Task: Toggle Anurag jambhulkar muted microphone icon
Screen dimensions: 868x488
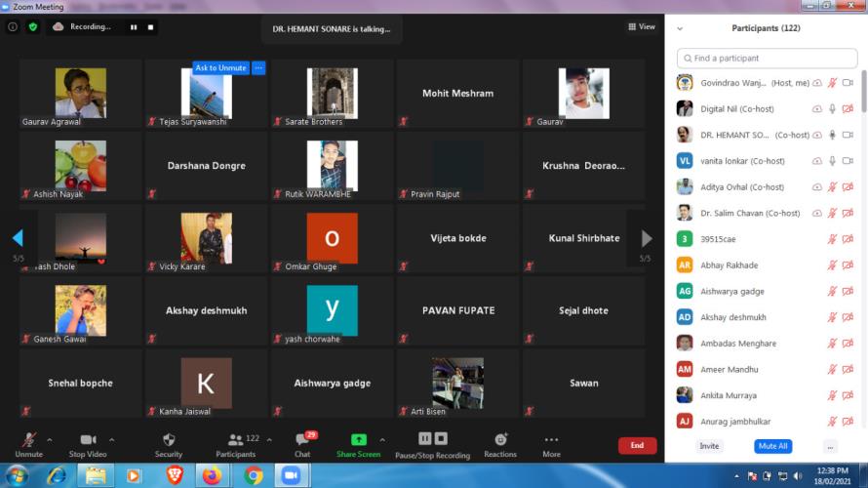Action: coord(832,422)
